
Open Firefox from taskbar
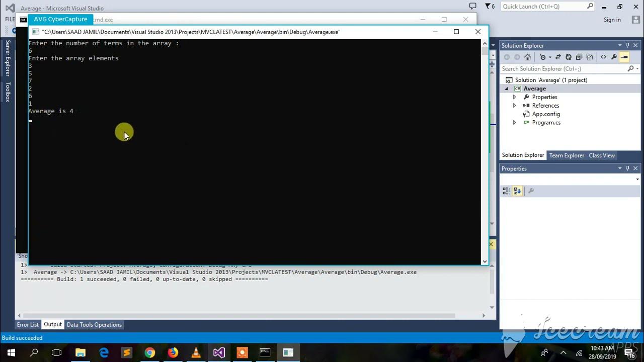pos(173,352)
